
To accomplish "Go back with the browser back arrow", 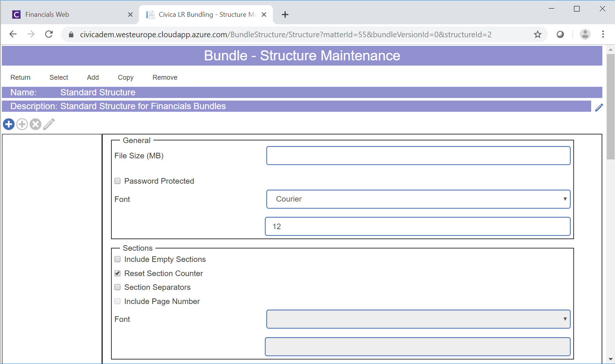I will pyautogui.click(x=13, y=34).
